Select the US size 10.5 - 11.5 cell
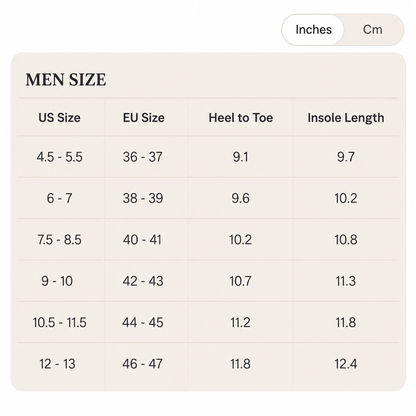The height and width of the screenshot is (416, 416). point(60,322)
